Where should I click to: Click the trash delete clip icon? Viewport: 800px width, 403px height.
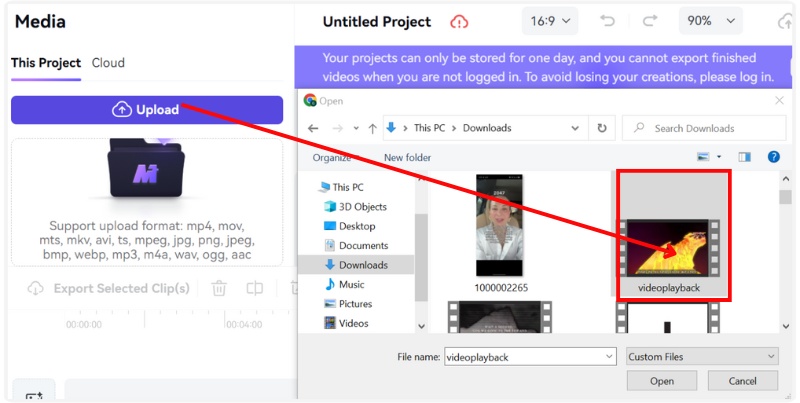point(217,288)
